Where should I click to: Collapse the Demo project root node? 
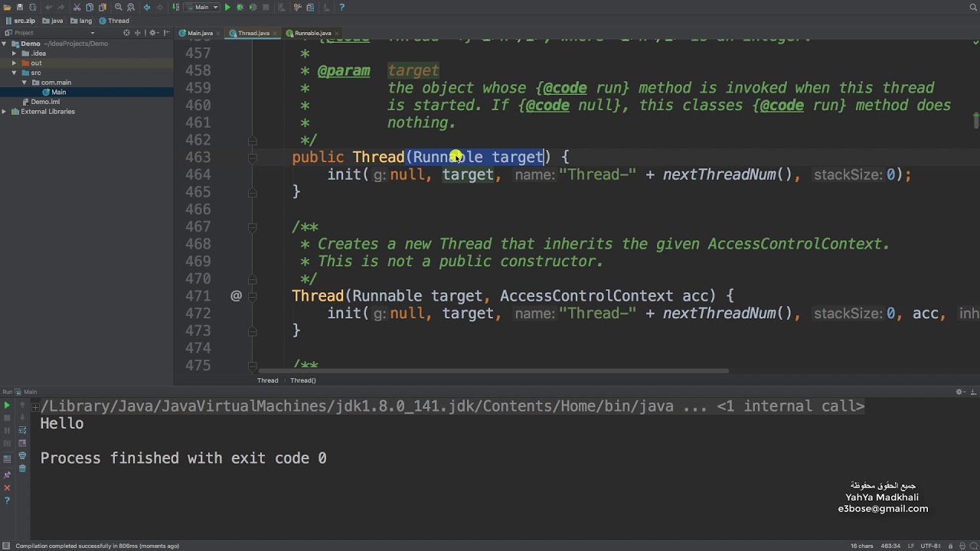tap(4, 44)
